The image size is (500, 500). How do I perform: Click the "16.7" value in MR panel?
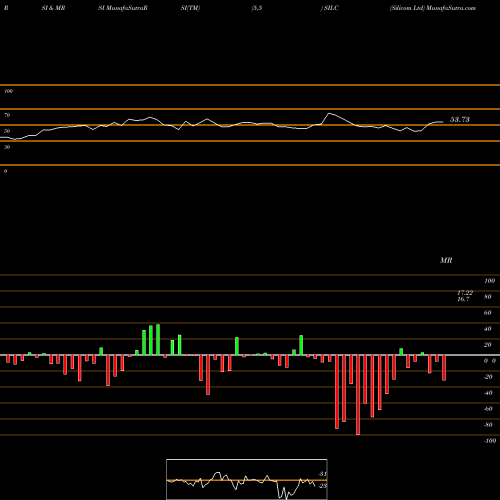click(463, 299)
